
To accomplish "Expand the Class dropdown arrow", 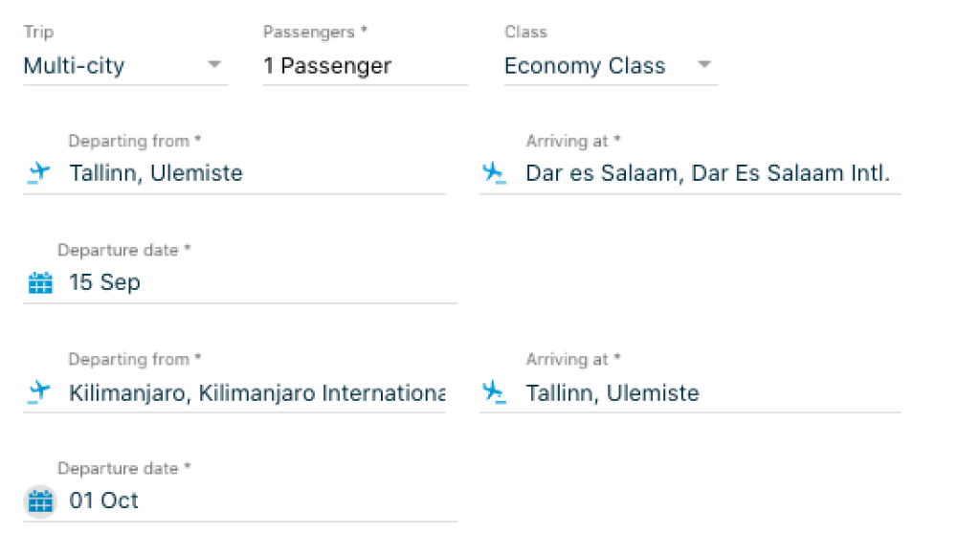I will tap(704, 65).
